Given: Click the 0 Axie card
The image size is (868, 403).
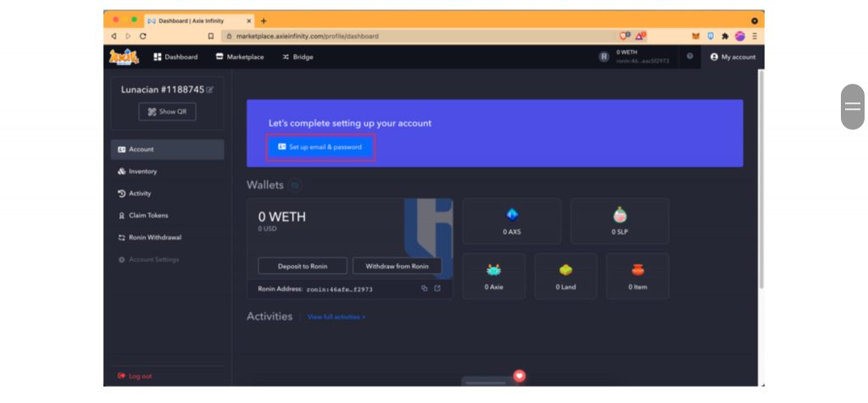Looking at the screenshot, I should [x=494, y=276].
